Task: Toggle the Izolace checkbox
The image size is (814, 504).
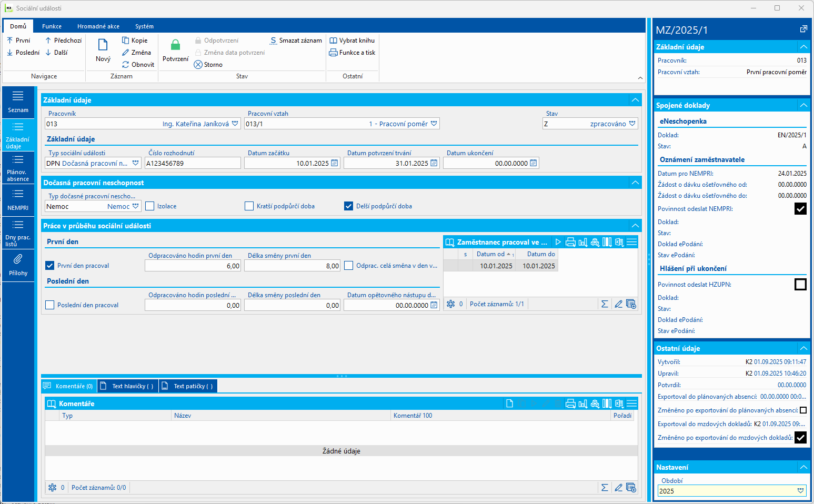Action: [x=150, y=206]
